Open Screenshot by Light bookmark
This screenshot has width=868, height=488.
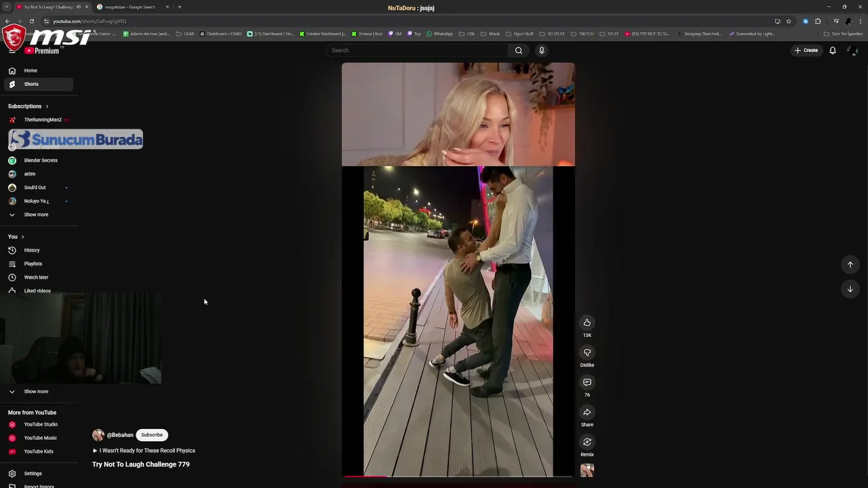[752, 34]
